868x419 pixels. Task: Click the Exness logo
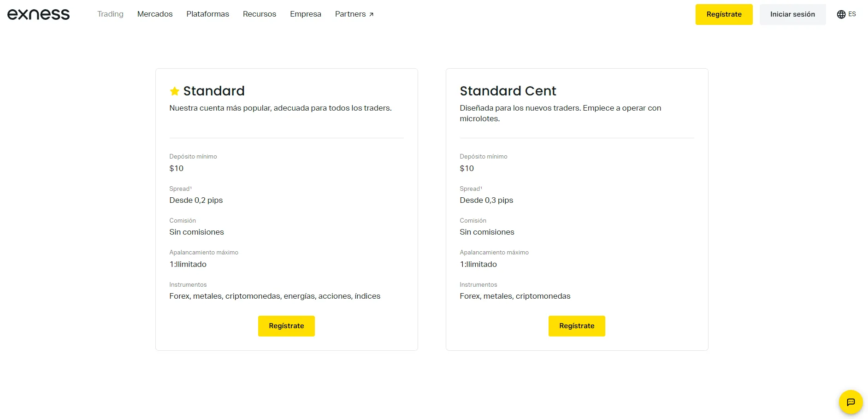[x=39, y=14]
